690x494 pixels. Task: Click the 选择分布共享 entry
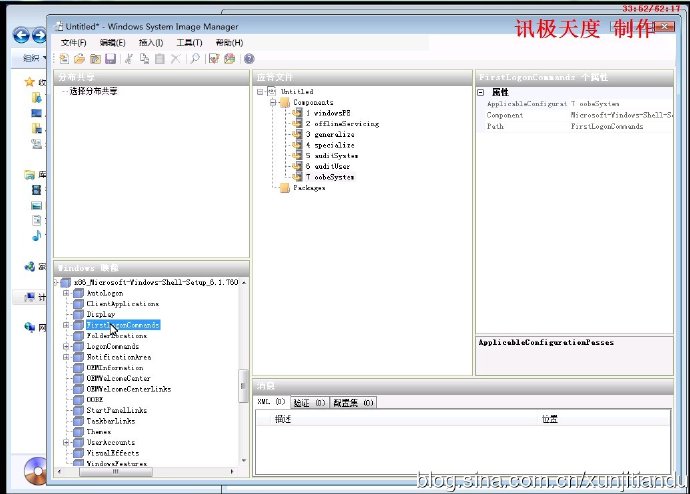click(x=93, y=91)
